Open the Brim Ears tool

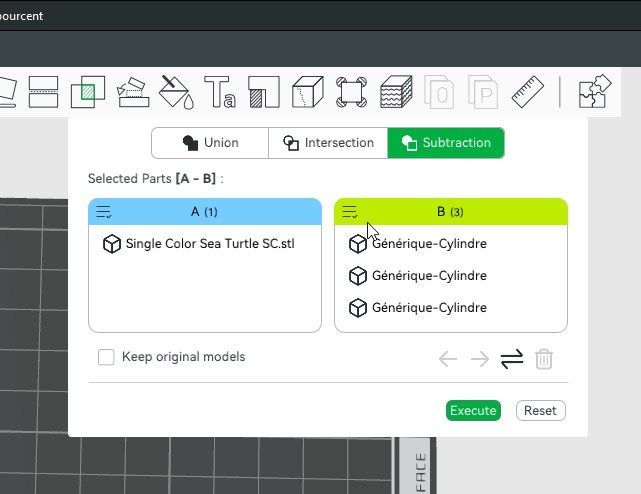pos(352,92)
